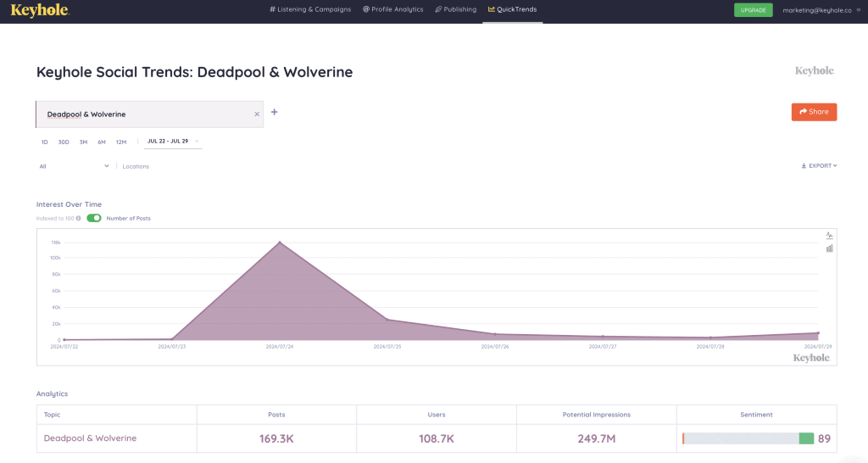
Task: Click the Keyhole logo in header
Action: [x=40, y=10]
